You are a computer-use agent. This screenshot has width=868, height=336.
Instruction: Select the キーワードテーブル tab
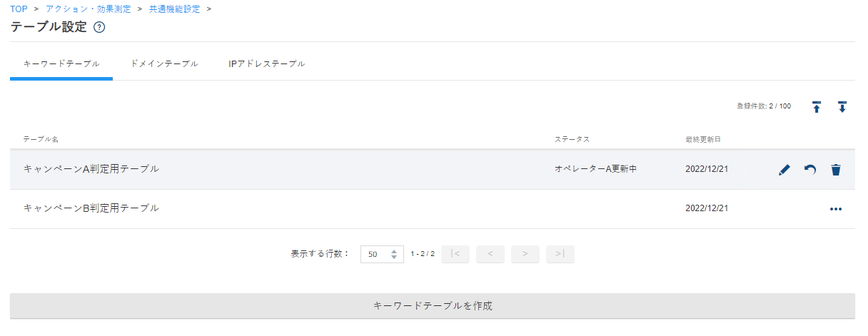[61, 63]
